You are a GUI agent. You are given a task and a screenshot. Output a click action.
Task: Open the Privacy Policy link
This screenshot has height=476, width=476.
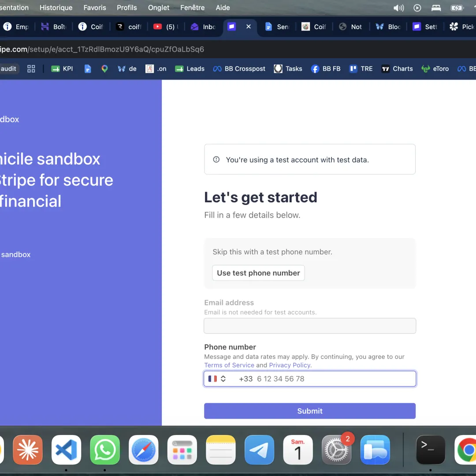290,365
